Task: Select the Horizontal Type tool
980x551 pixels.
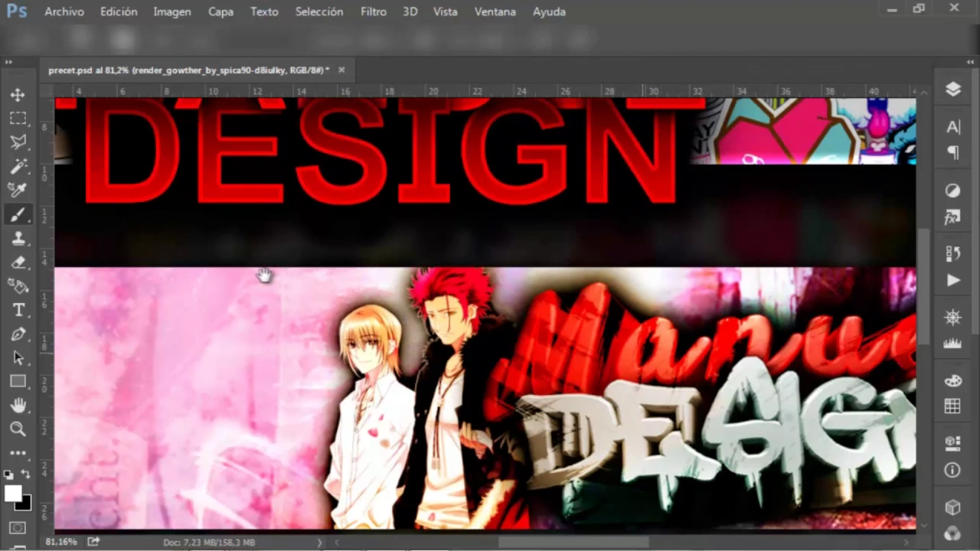Action: tap(18, 310)
